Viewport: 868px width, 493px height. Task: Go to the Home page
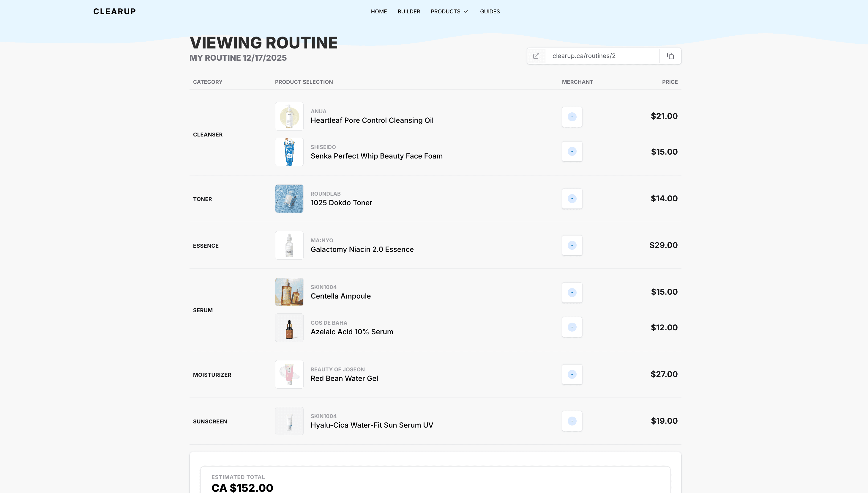(x=378, y=12)
